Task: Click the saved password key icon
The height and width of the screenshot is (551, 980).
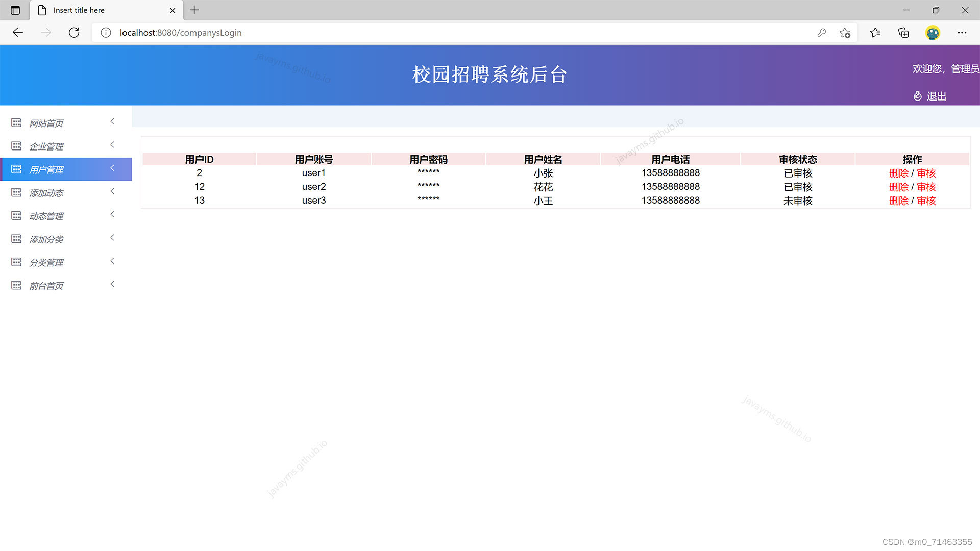Action: [x=821, y=33]
